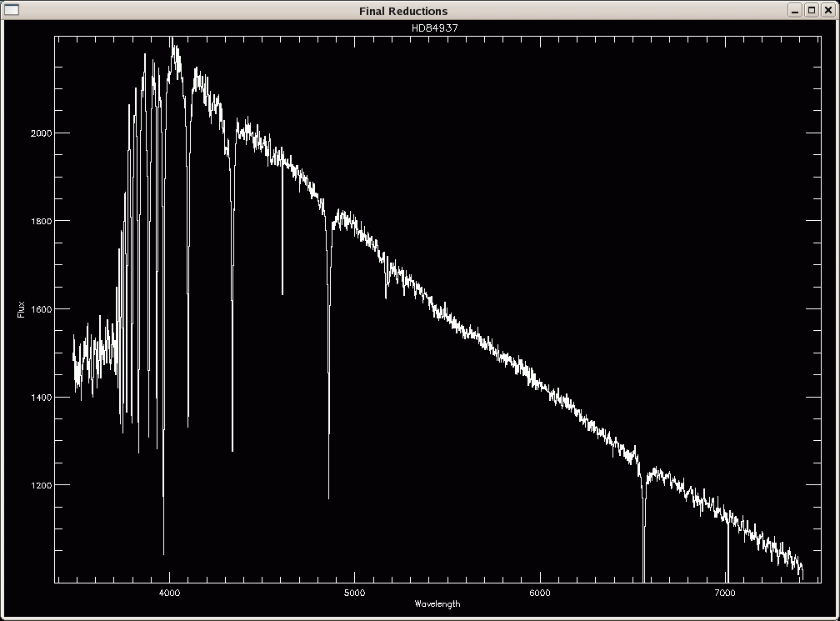Viewport: 840px width, 621px height.
Task: Click the 1800 flux tick label
Action: (41, 221)
